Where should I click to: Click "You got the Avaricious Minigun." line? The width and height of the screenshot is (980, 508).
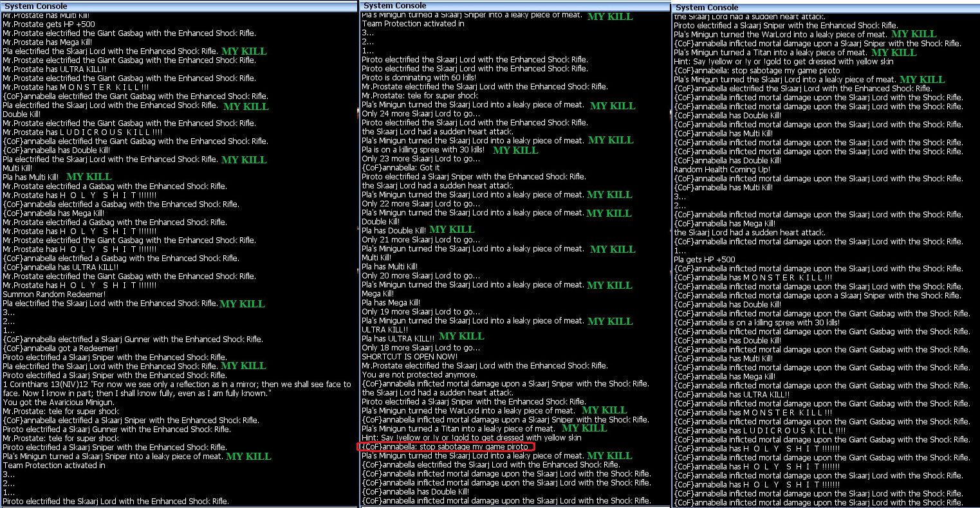pos(57,402)
